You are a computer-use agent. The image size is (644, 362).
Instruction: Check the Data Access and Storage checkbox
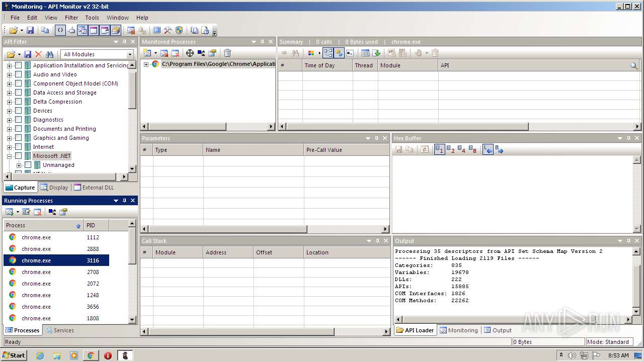click(x=19, y=93)
